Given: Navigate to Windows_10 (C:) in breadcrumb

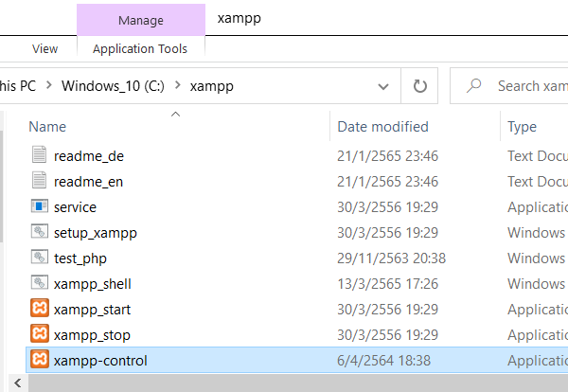Looking at the screenshot, I should click(113, 86).
